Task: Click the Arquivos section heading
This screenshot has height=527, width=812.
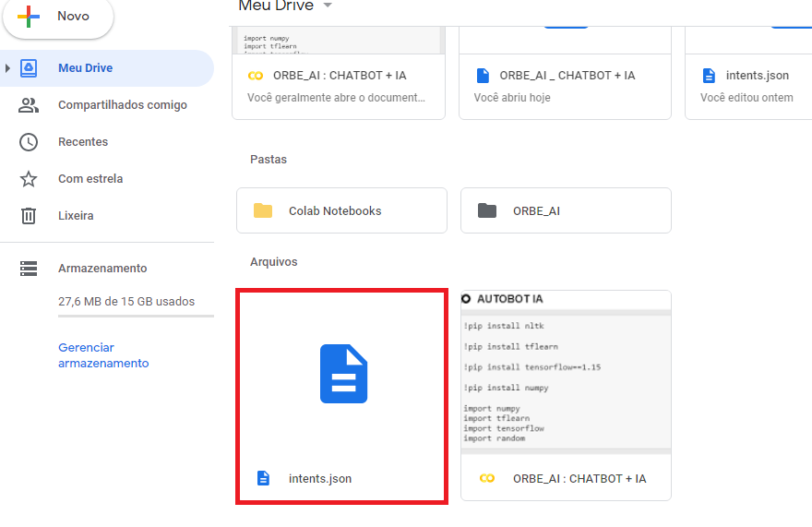Action: [x=274, y=262]
